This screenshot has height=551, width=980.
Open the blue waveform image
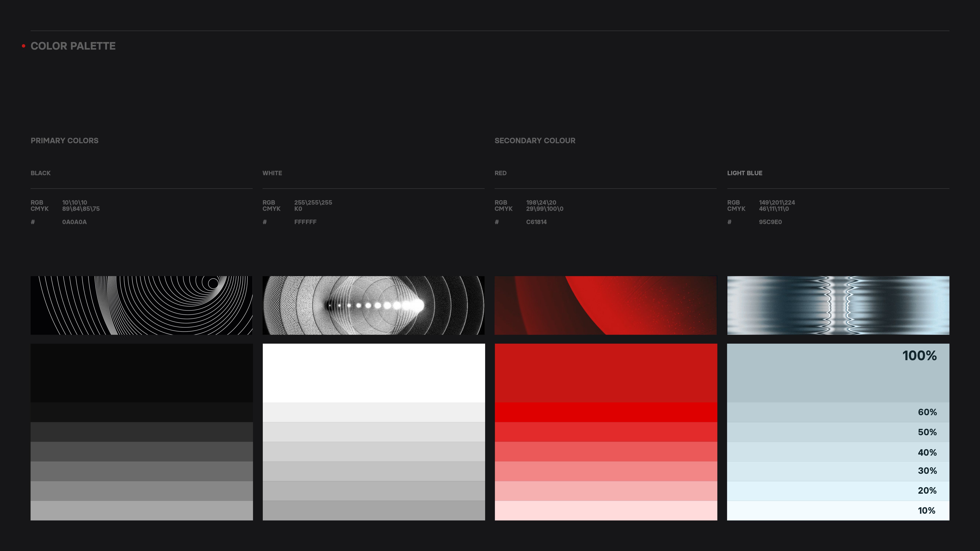(x=838, y=305)
